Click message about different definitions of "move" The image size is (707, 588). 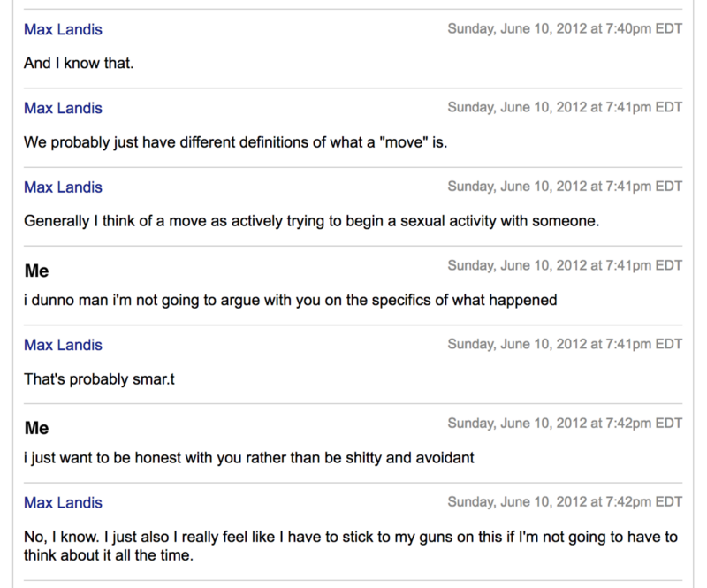[236, 142]
